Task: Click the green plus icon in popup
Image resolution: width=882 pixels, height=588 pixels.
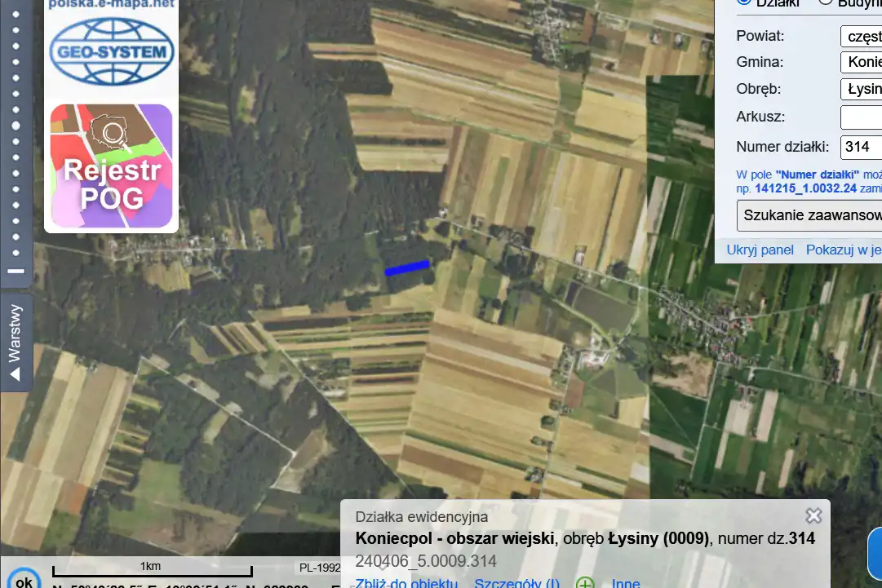Action: pyautogui.click(x=584, y=583)
